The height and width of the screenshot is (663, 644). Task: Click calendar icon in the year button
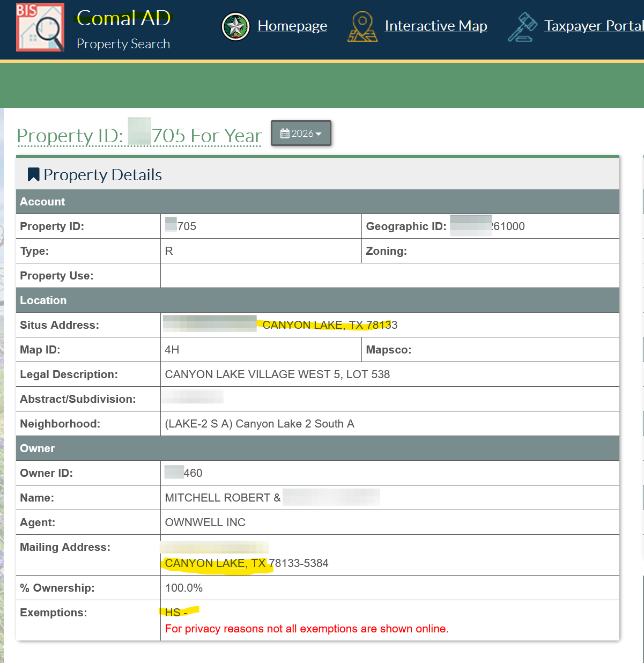pyautogui.click(x=285, y=134)
